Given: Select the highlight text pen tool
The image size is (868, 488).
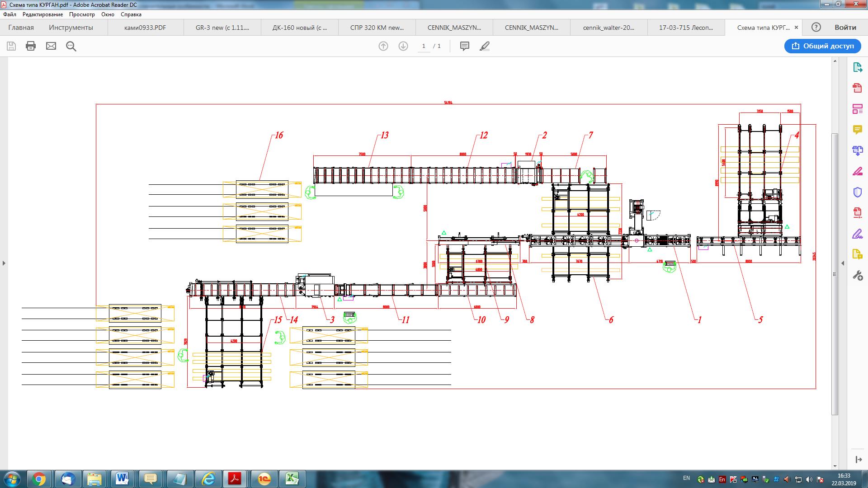Looking at the screenshot, I should point(485,46).
